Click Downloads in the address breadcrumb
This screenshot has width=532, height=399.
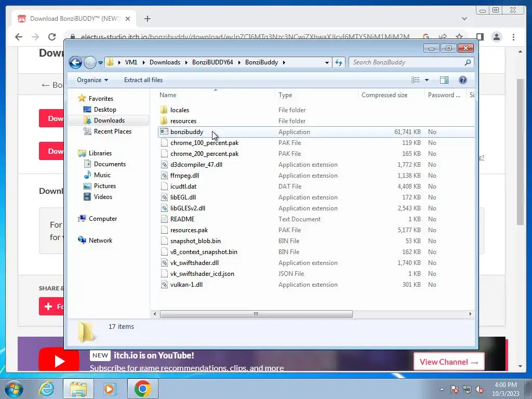[165, 62]
